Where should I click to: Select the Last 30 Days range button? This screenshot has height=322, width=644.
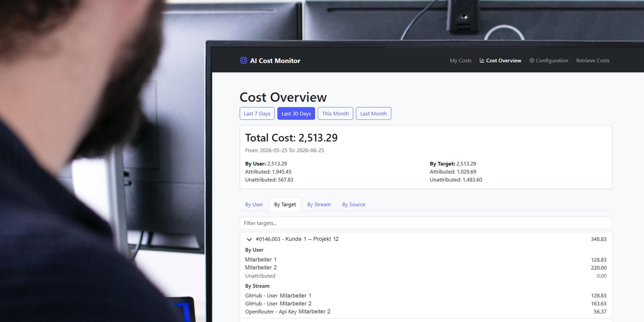click(x=296, y=113)
